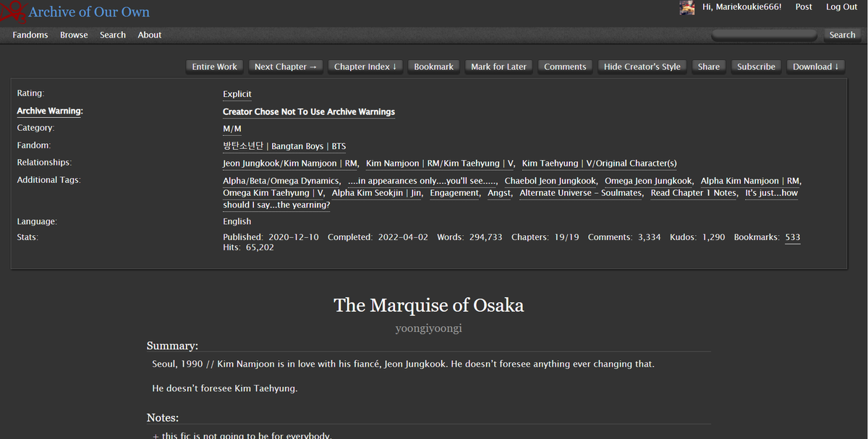Expand the Chapter Index dropdown
This screenshot has width=868, height=439.
tap(365, 67)
